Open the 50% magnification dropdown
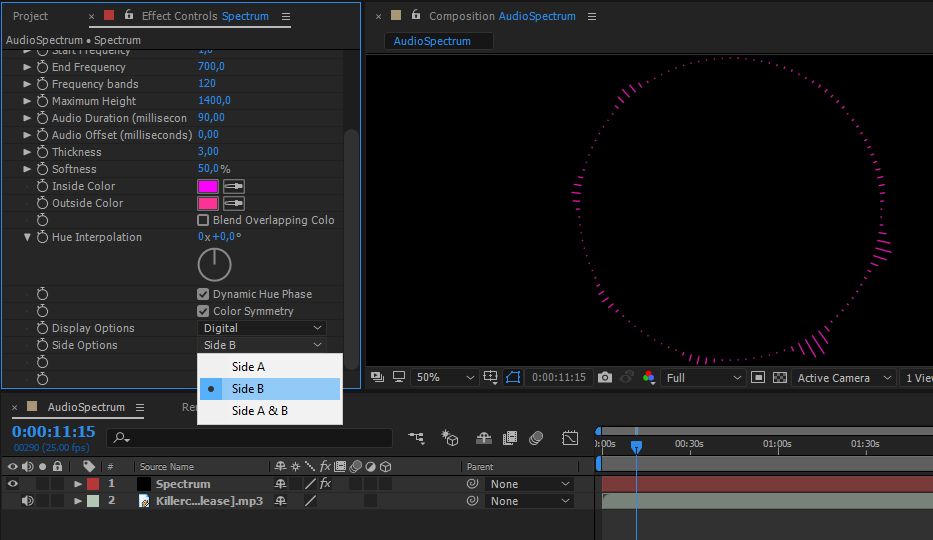Image resolution: width=933 pixels, height=540 pixels. coord(444,378)
